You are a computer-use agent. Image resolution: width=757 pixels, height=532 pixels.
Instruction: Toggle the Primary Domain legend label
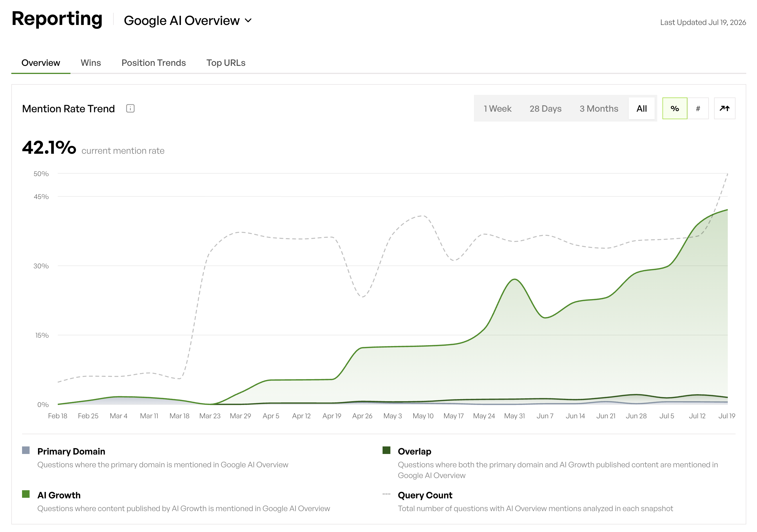coord(71,451)
